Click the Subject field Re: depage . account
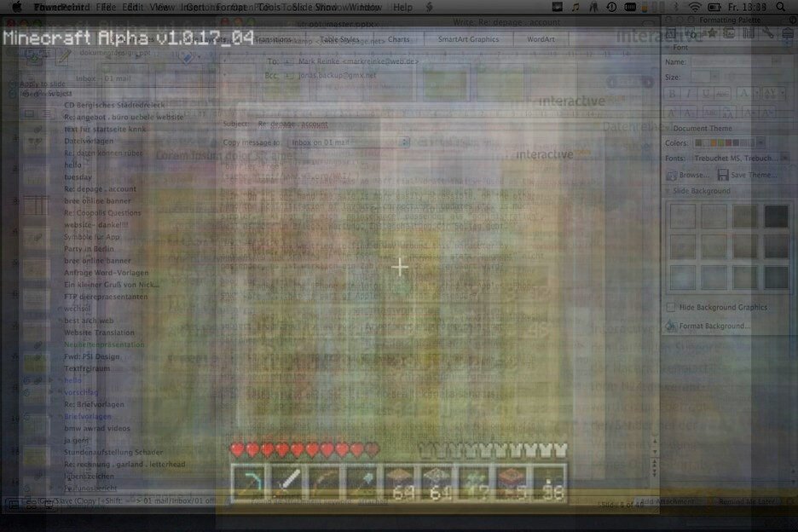798x532 pixels. (292, 124)
